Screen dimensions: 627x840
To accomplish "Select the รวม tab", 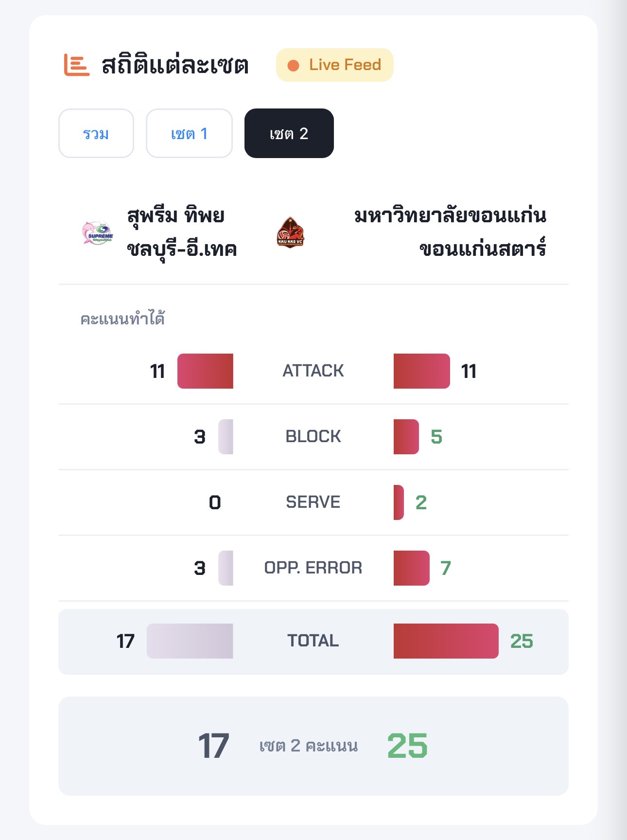I will click(96, 133).
